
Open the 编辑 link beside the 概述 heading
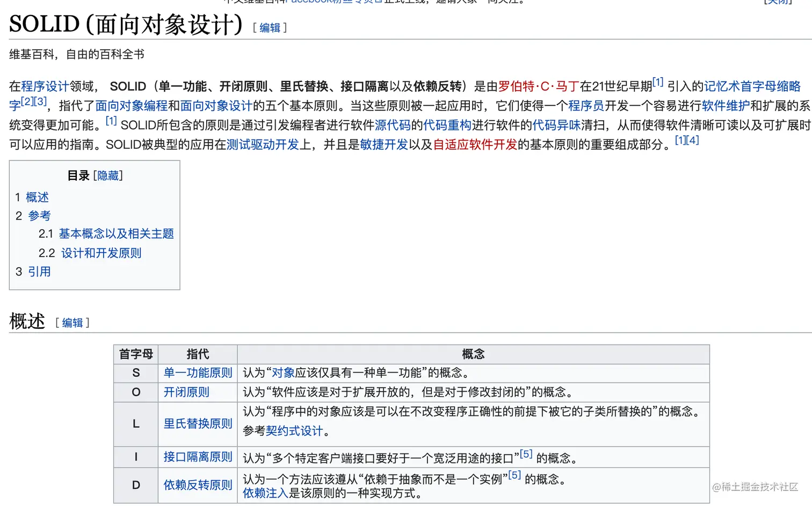tap(73, 322)
